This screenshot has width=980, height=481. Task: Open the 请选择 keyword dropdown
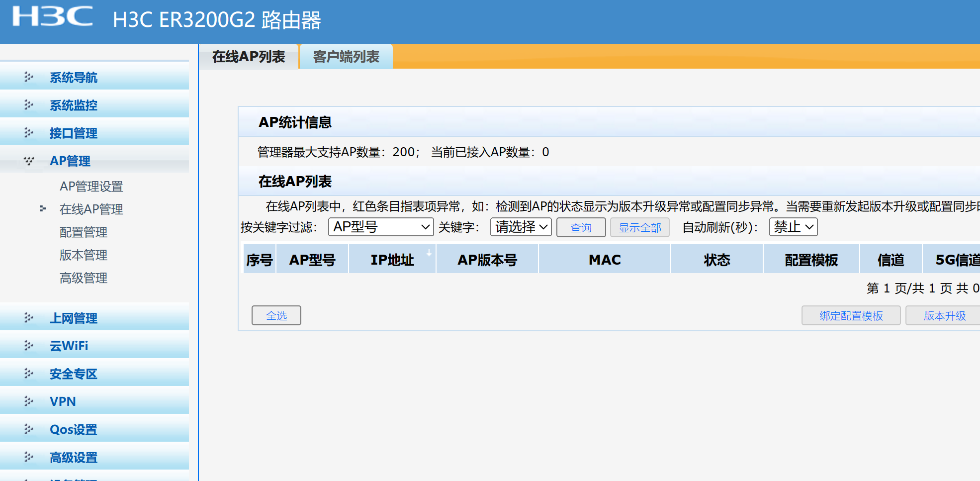[521, 227]
